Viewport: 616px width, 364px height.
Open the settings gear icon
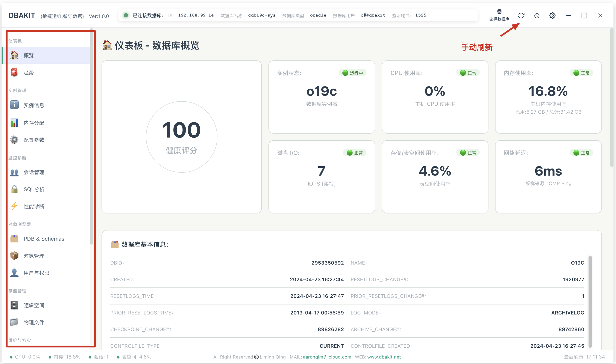552,15
